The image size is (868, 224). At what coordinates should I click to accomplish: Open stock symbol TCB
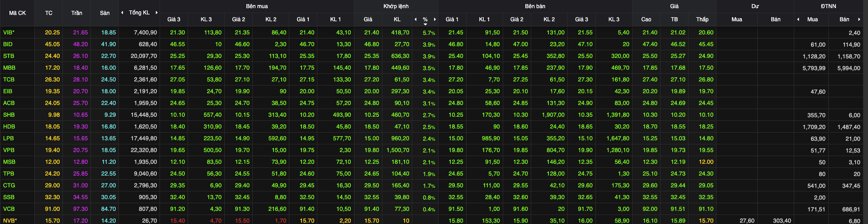click(9, 80)
